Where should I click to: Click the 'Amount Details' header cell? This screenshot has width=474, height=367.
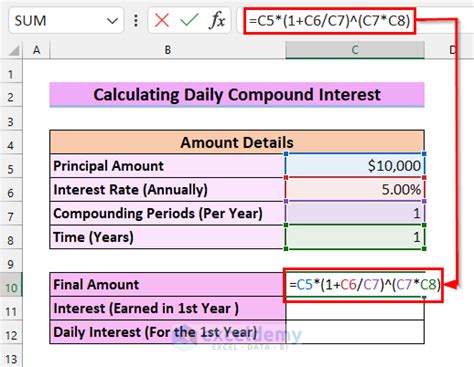pyautogui.click(x=237, y=142)
